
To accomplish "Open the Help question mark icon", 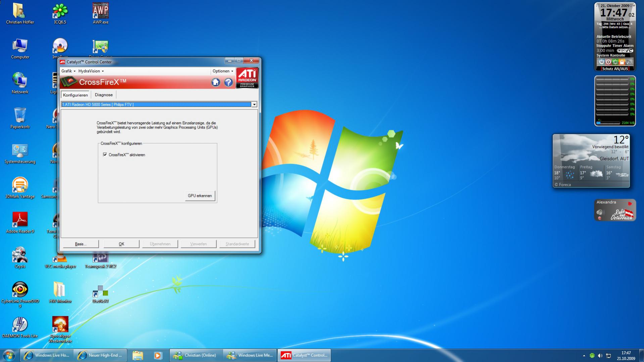I will click(x=229, y=82).
